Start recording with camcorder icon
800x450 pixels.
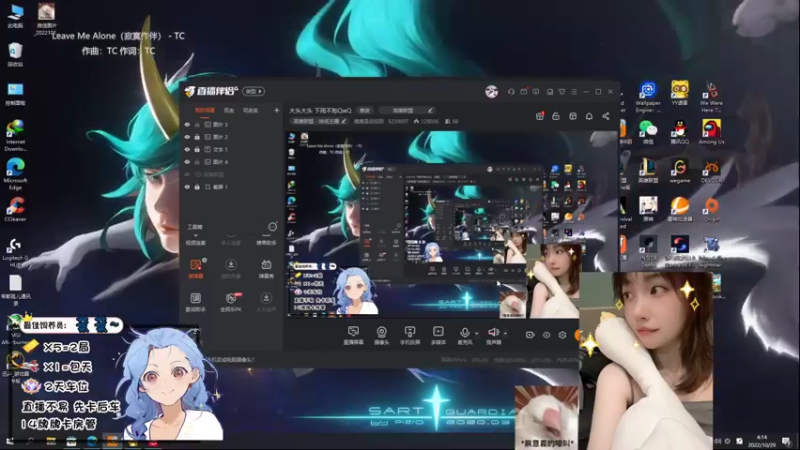pos(530,335)
